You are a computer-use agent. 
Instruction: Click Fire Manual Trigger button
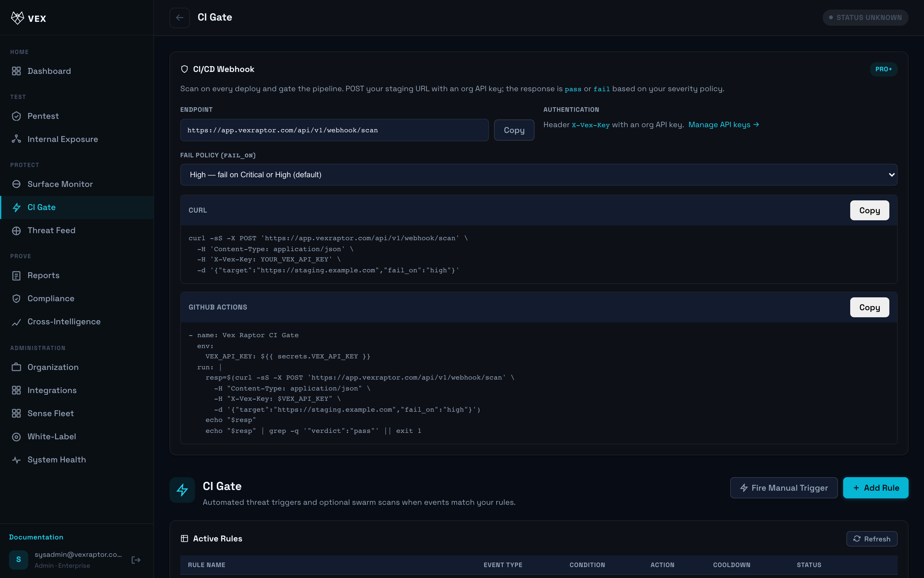(784, 488)
